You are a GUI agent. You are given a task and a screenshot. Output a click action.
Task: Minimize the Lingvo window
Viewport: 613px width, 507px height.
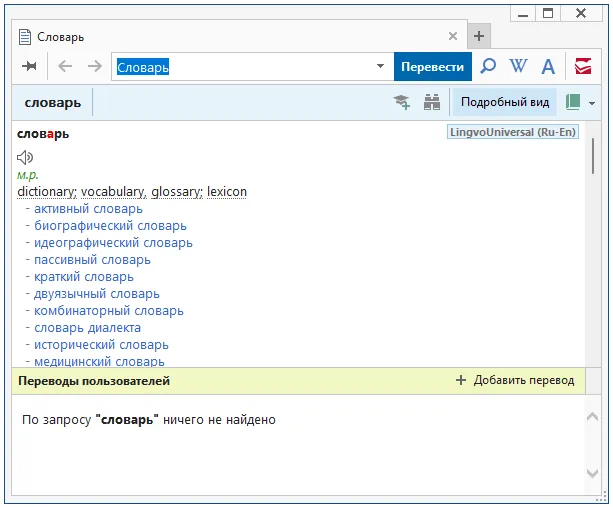tap(523, 14)
